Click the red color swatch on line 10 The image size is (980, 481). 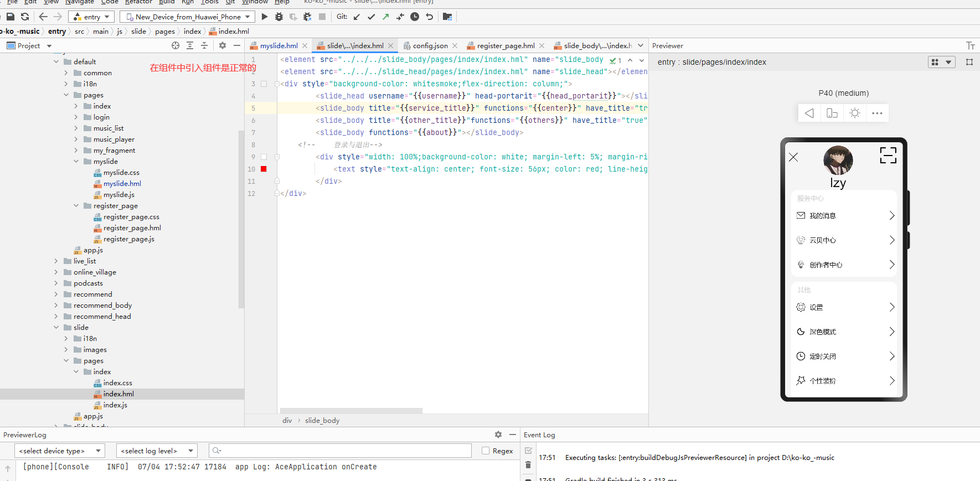pyautogui.click(x=264, y=169)
